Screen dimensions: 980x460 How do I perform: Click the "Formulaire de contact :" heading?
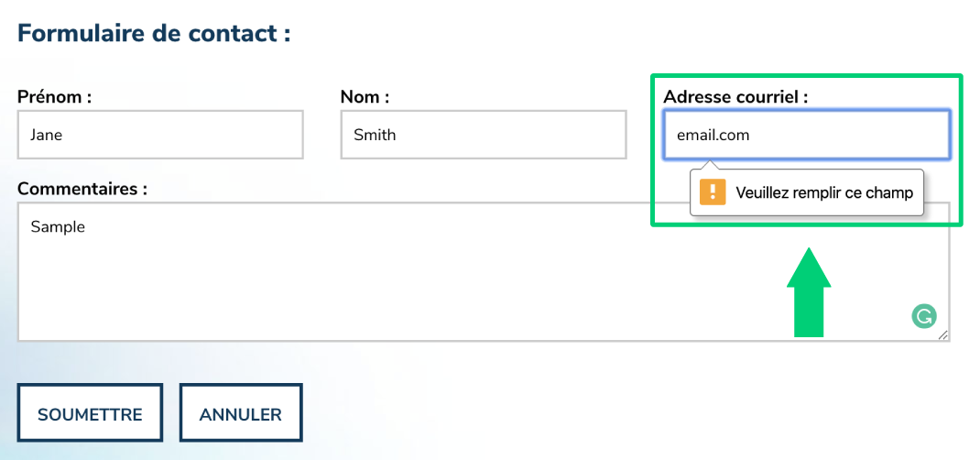pos(154,33)
